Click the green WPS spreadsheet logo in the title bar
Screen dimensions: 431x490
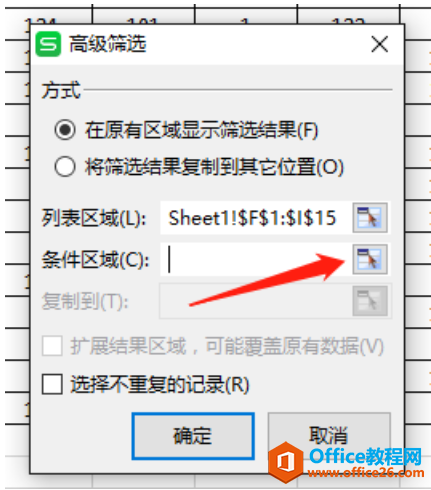(x=48, y=44)
